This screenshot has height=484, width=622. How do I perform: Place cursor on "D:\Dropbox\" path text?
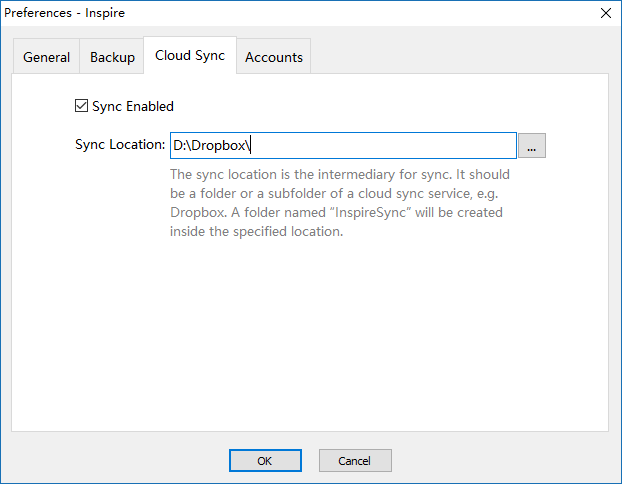(211, 146)
